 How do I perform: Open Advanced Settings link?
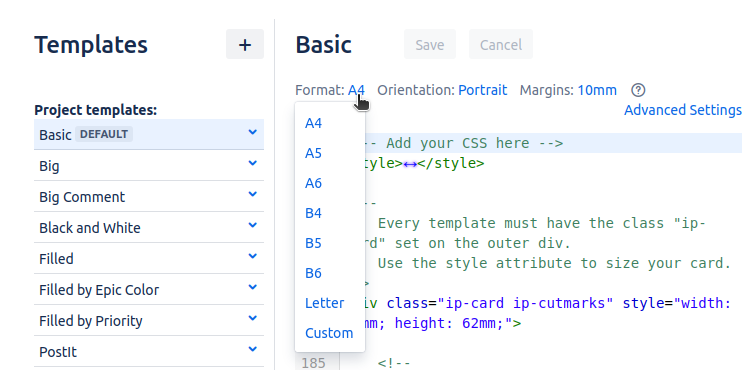tap(683, 110)
